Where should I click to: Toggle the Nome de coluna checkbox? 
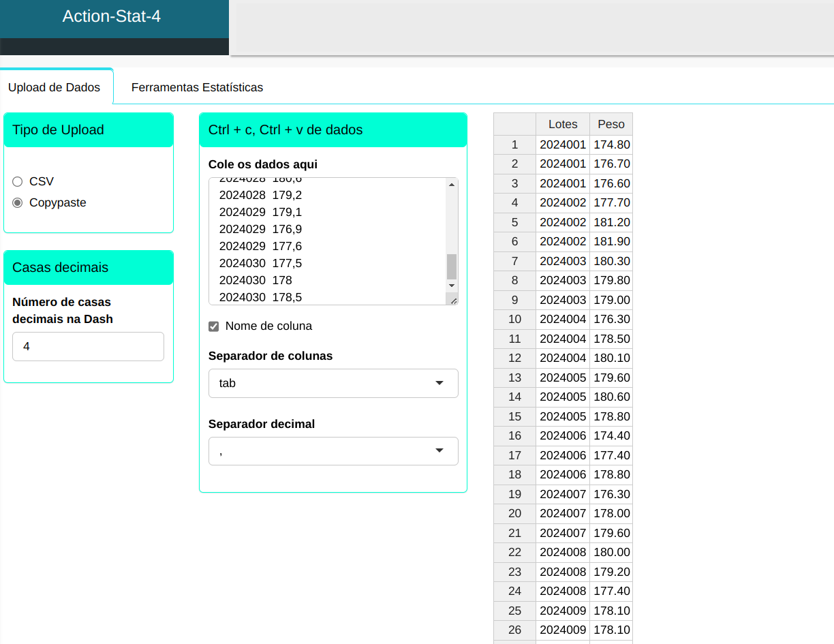[x=214, y=326]
